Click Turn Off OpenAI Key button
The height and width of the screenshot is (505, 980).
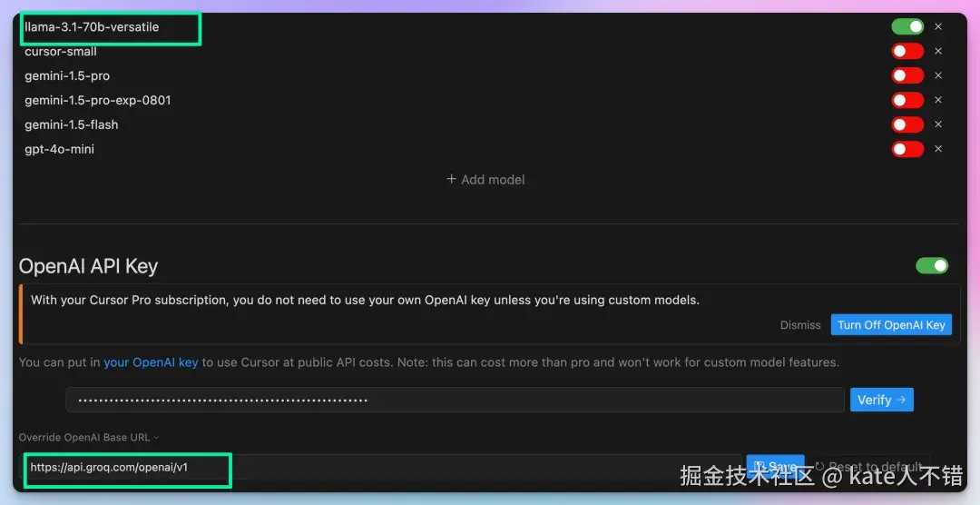(x=891, y=325)
